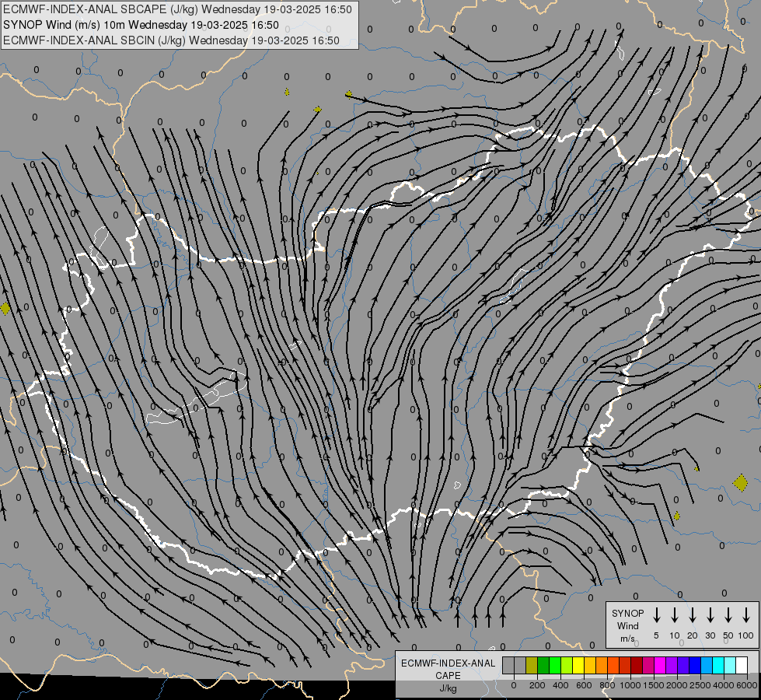
Task: Select the olive CAPE legend swatch
Action: (x=532, y=666)
